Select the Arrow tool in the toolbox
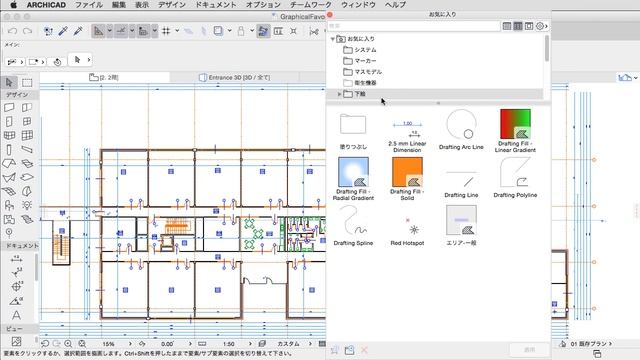Image resolution: width=640 pixels, height=360 pixels. [x=9, y=82]
